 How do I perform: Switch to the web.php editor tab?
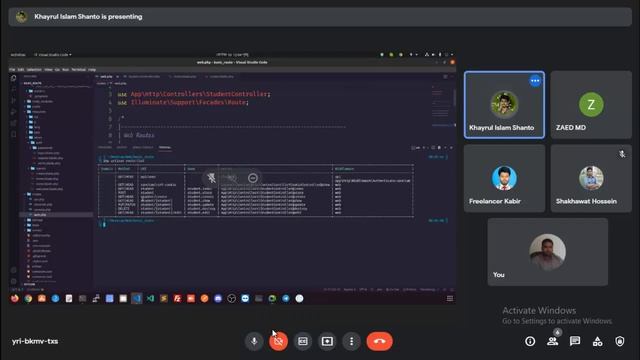coord(107,76)
